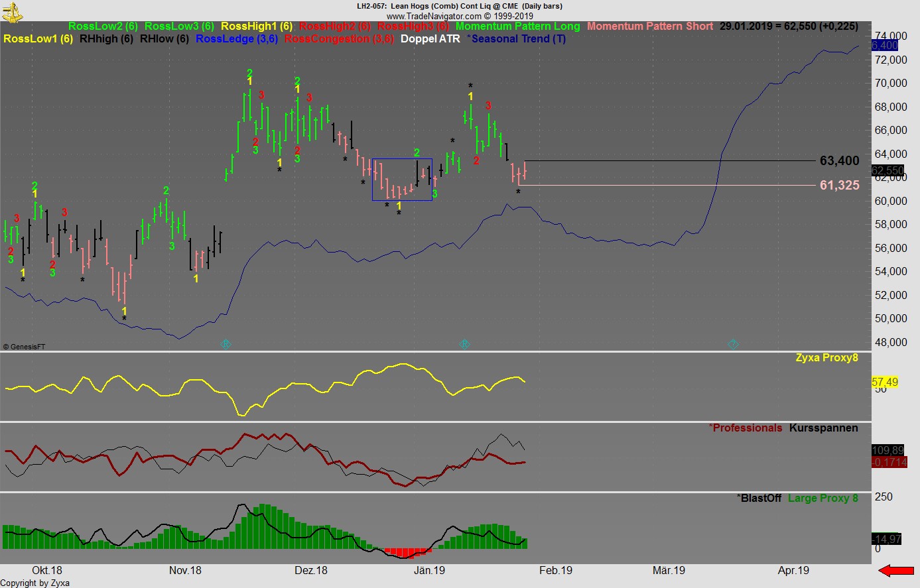Click the Okt.18 date axis label
The height and width of the screenshot is (588, 920).
pos(47,571)
